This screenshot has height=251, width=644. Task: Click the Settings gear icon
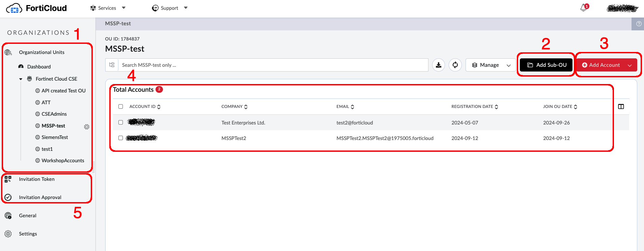(x=8, y=234)
